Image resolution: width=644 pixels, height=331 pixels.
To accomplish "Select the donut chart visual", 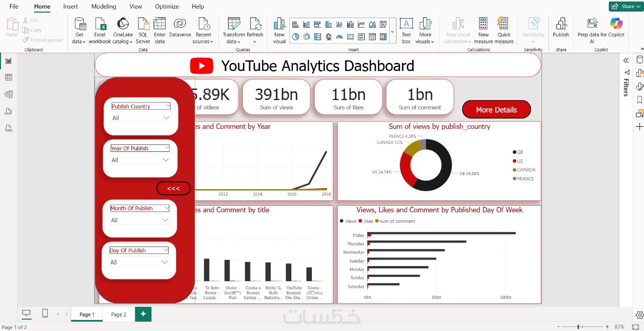I will 306,37.
